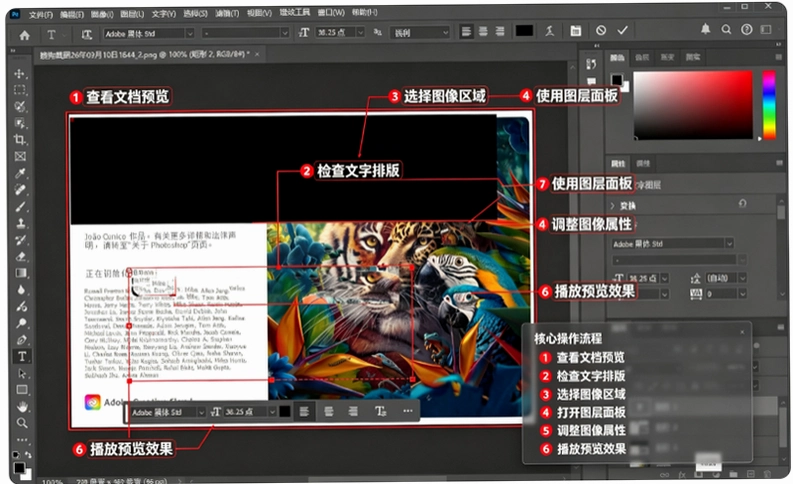Open Warp Text dialog
This screenshot has height=484, width=793.
click(x=550, y=31)
